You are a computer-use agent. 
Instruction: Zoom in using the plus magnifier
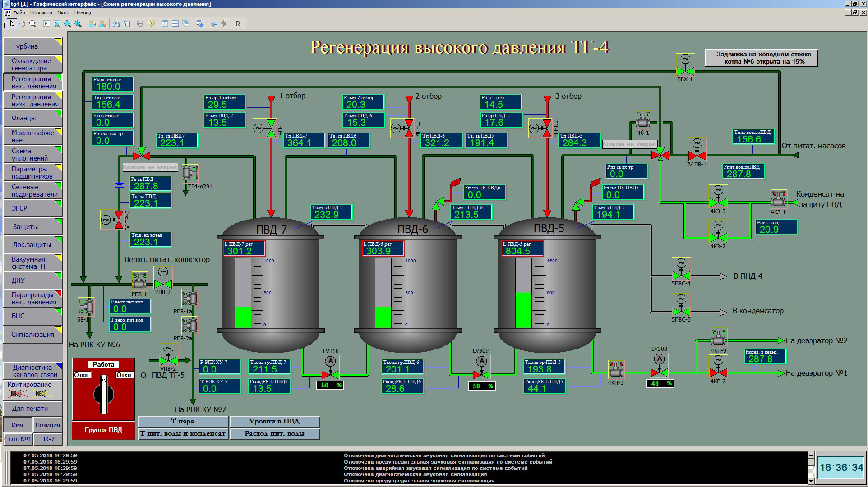point(78,23)
